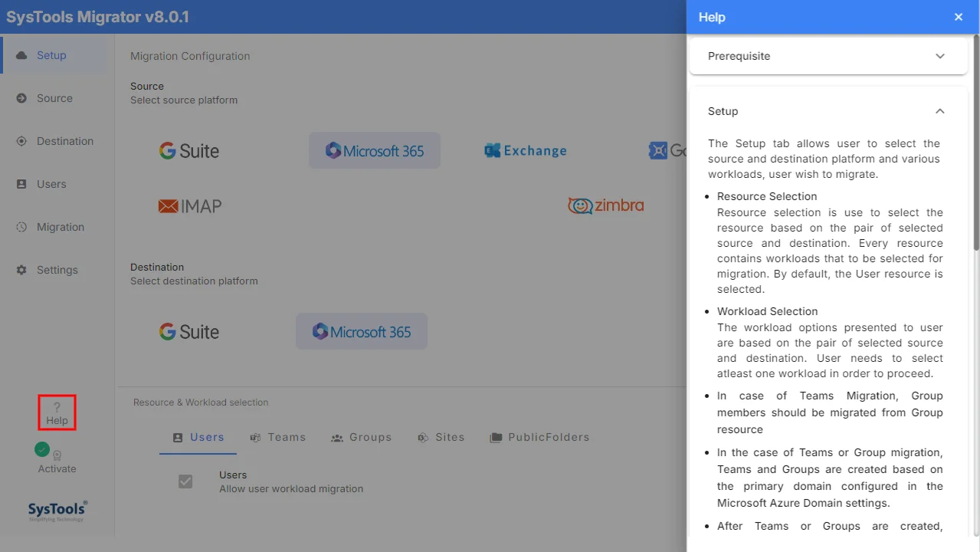The width and height of the screenshot is (980, 552).
Task: Click the 'Select destination platform' text
Action: [194, 281]
